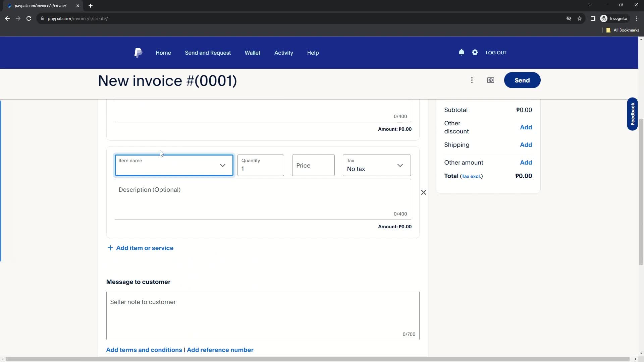Open the tab search chevron
The width and height of the screenshot is (644, 362).
(x=590, y=5)
